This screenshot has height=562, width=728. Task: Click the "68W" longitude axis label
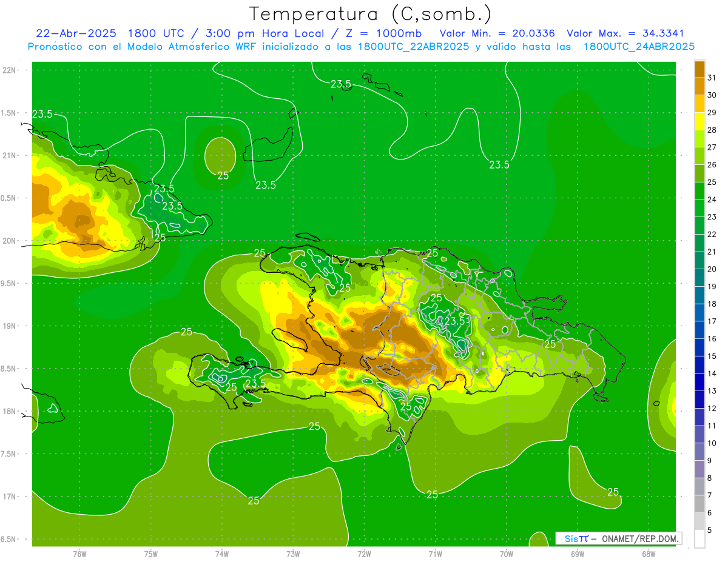pyautogui.click(x=649, y=554)
